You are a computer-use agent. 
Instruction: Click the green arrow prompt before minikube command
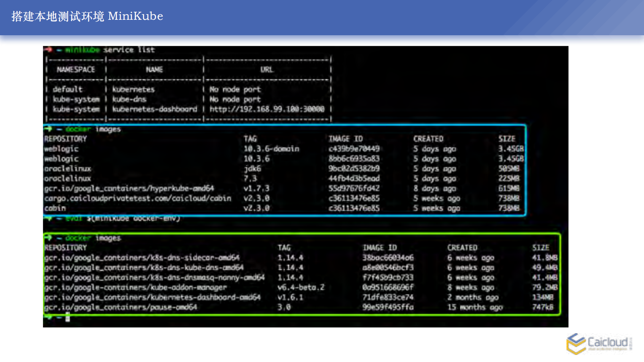pos(48,49)
